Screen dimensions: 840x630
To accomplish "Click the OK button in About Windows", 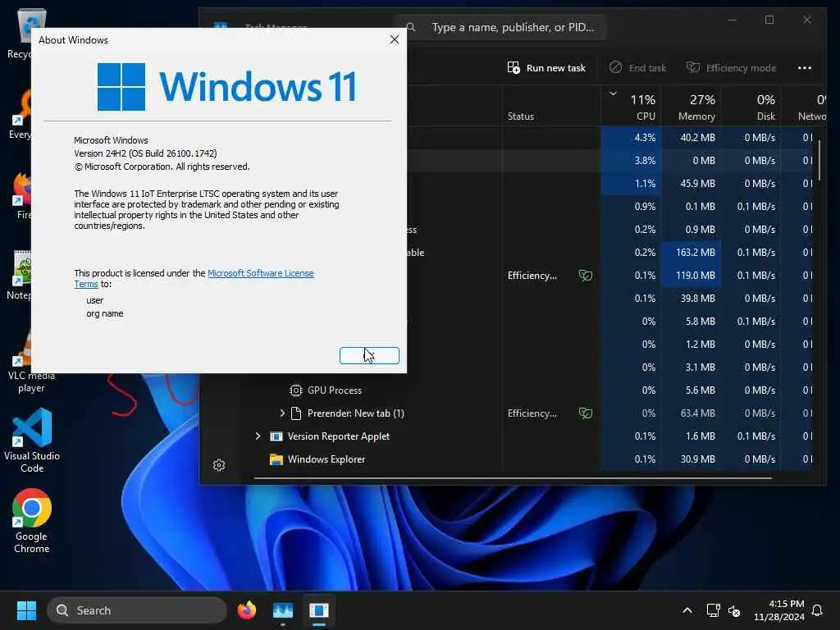I will (369, 355).
